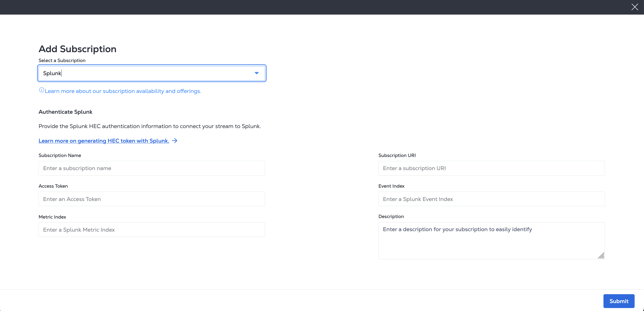Click the arrow icon after HEC link
644x311 pixels.
click(175, 141)
